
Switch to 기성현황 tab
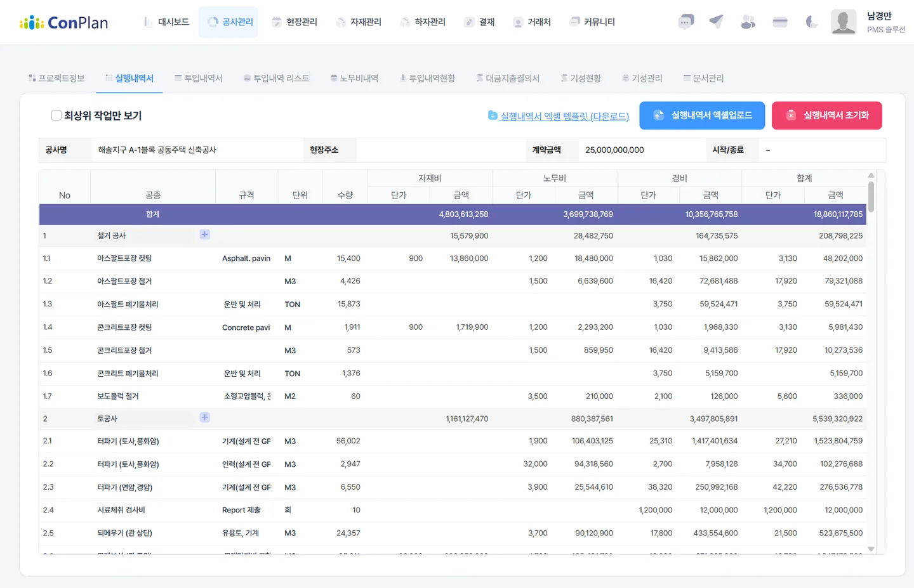tap(581, 78)
